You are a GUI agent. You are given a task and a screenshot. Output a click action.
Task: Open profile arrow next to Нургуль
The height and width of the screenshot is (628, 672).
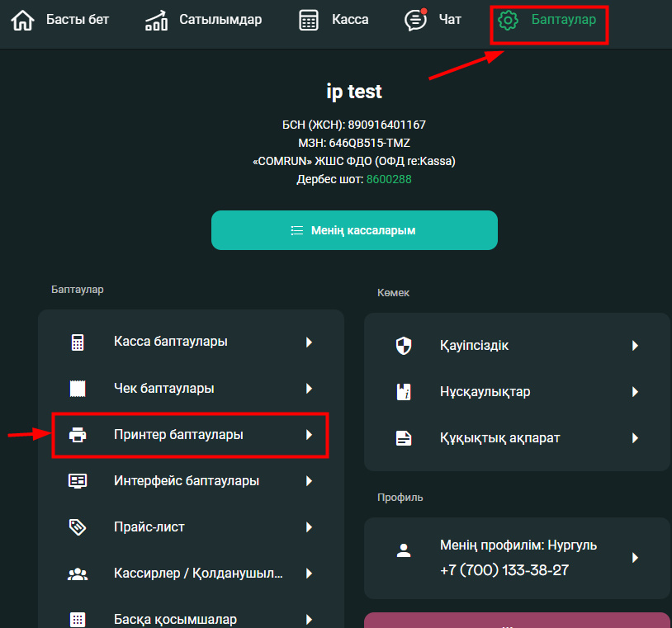635,557
